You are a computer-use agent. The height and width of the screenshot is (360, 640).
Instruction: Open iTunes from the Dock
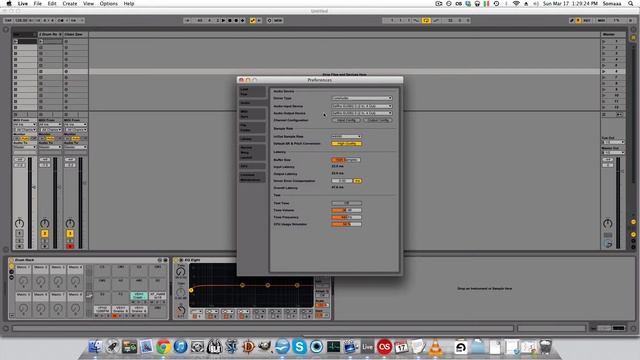pos(180,347)
